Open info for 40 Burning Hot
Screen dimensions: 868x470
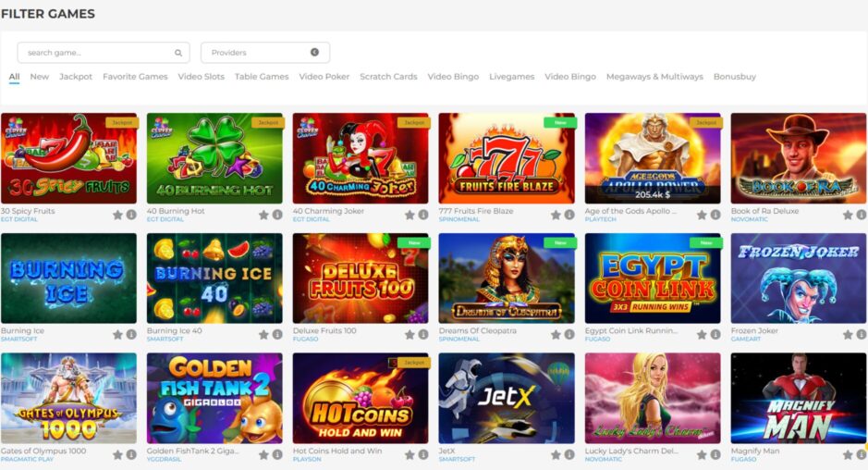pyautogui.click(x=277, y=215)
